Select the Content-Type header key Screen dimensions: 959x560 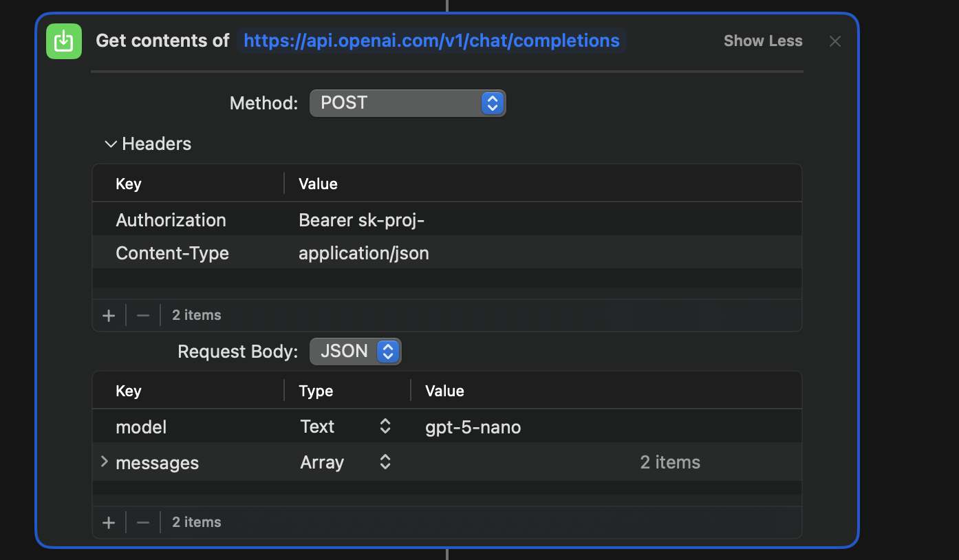coord(173,253)
